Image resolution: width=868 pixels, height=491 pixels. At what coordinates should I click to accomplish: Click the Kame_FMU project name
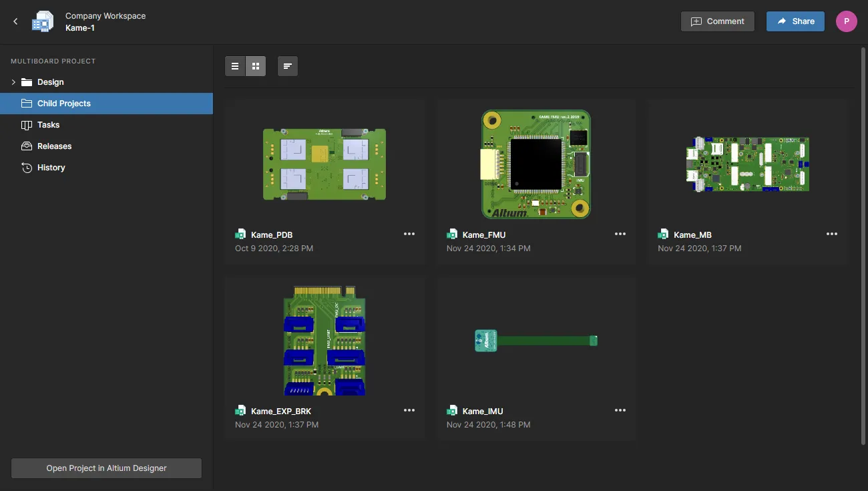click(484, 235)
